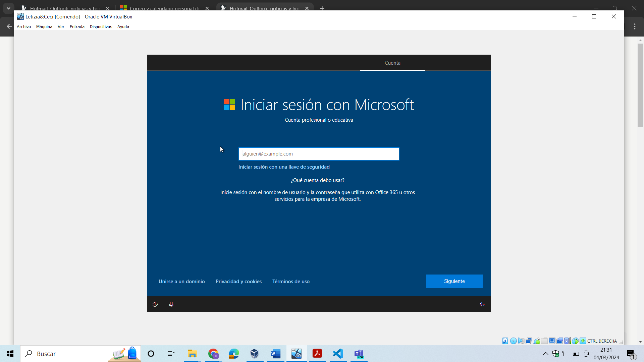Open the Archivo menu

click(23, 27)
